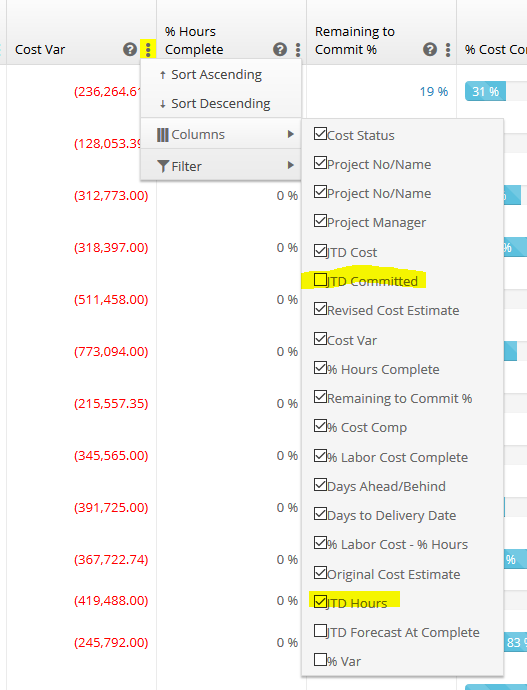This screenshot has width=527, height=690.
Task: Uncheck the JTD Hours column checkbox
Action: [x=320, y=602]
